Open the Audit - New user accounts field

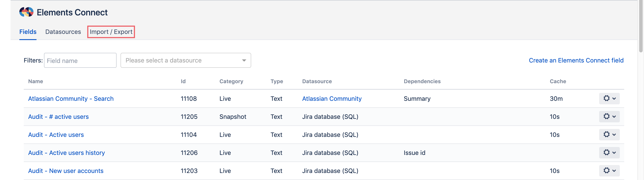click(x=66, y=171)
